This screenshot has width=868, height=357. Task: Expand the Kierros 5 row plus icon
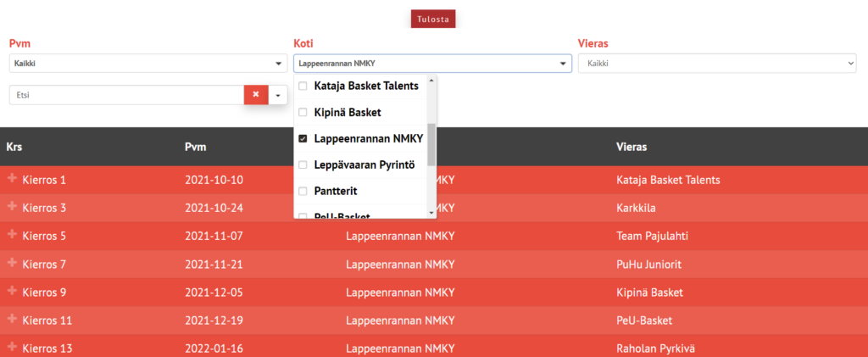tap(12, 235)
